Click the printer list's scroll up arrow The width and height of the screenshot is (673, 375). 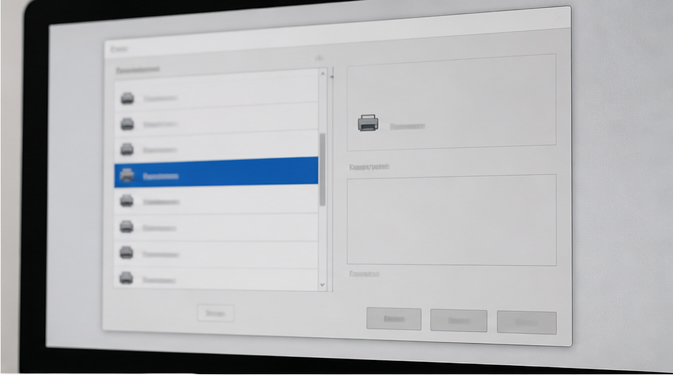[323, 73]
